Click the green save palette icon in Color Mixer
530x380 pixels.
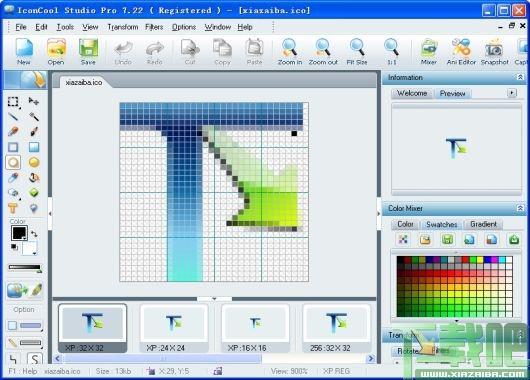coord(447,240)
